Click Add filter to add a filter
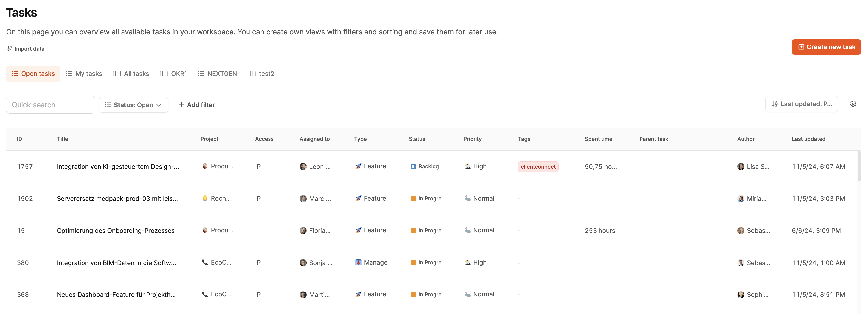Viewport: 868px width, 314px height. click(196, 105)
